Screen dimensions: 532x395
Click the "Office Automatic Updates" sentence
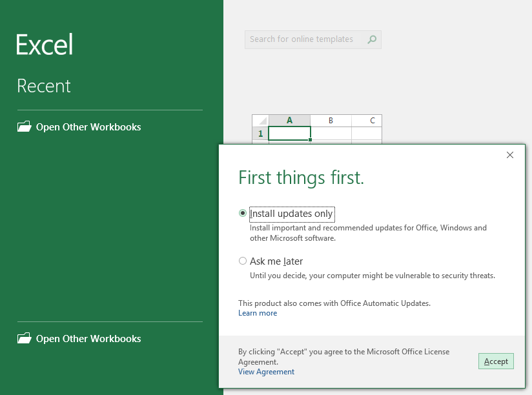[x=334, y=303]
